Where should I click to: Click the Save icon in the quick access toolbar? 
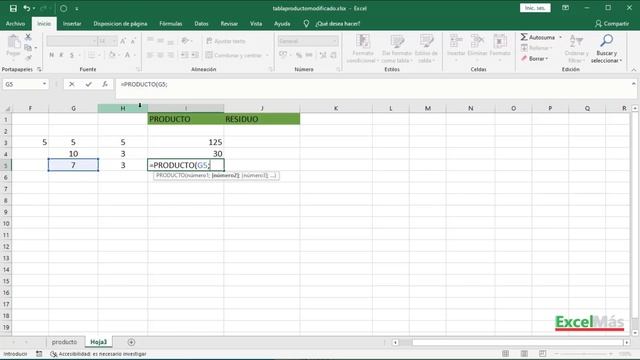[x=13, y=8]
